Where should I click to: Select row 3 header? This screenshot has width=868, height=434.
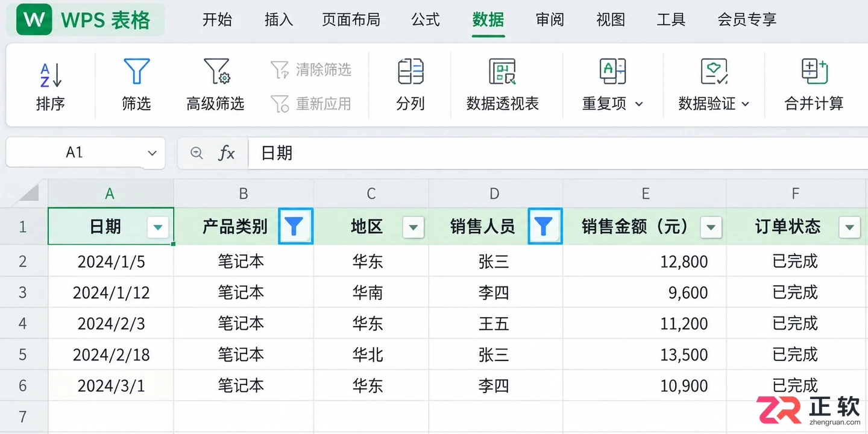[x=23, y=292]
